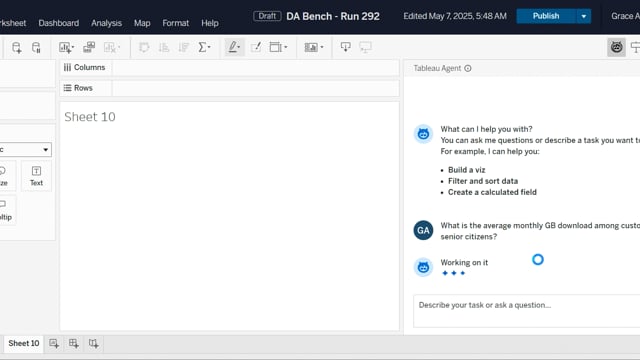This screenshot has width=640, height=360.
Task: Click the Filter and sort data suggestion
Action: 483,181
